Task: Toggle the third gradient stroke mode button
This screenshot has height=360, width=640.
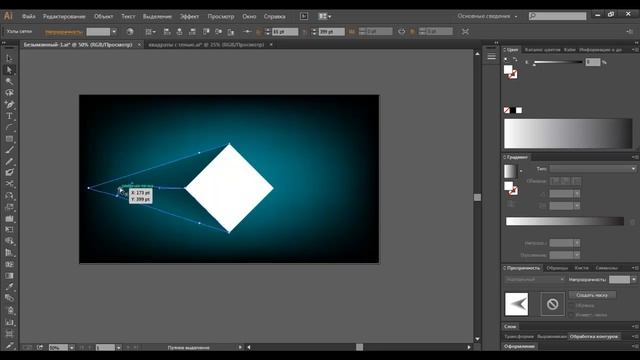Action: (x=576, y=181)
